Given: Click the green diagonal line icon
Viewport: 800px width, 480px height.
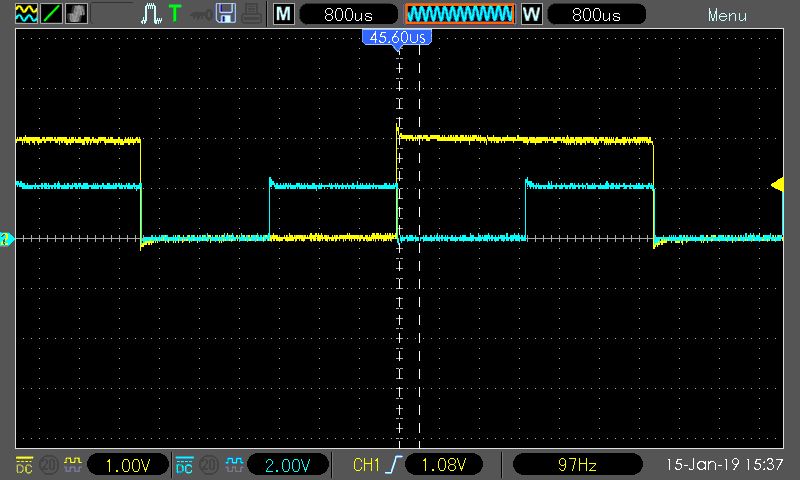Looking at the screenshot, I should point(51,15).
